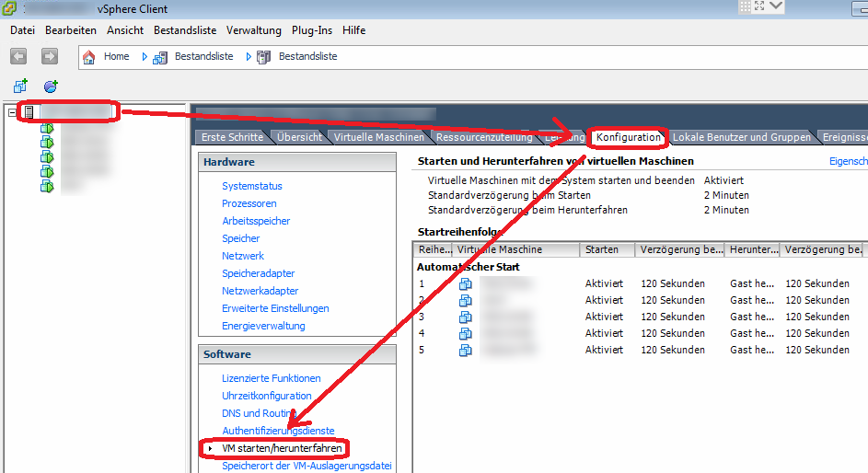Open dropdown arrow before second Bestandsliste breadcrumb
This screenshot has height=473, width=868.
coord(249,57)
